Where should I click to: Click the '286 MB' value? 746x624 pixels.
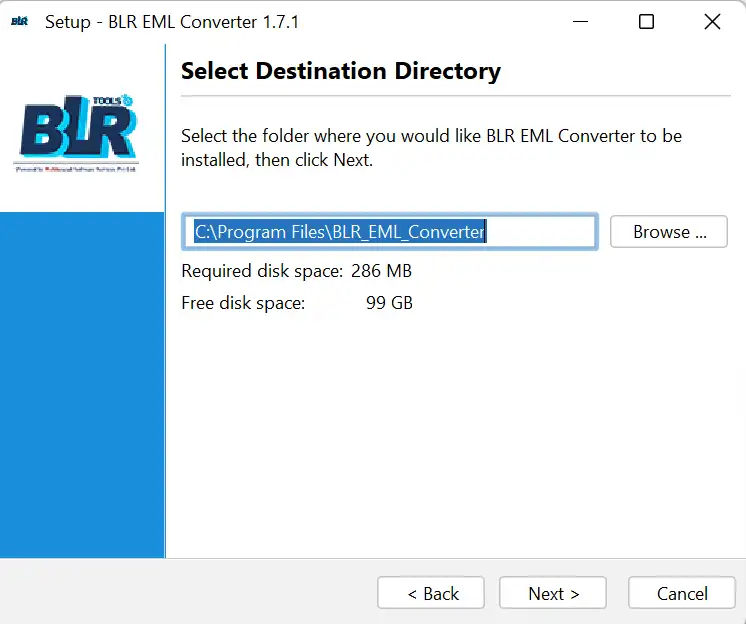381,271
